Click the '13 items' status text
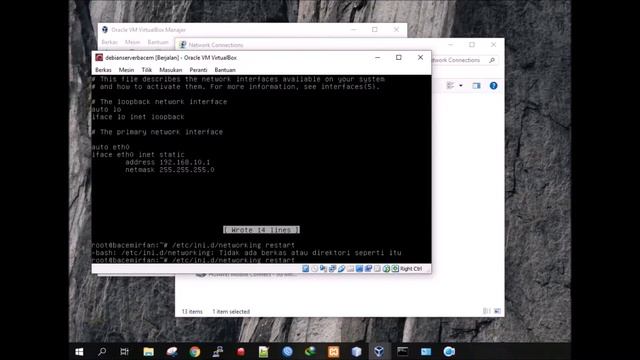 tap(192, 311)
